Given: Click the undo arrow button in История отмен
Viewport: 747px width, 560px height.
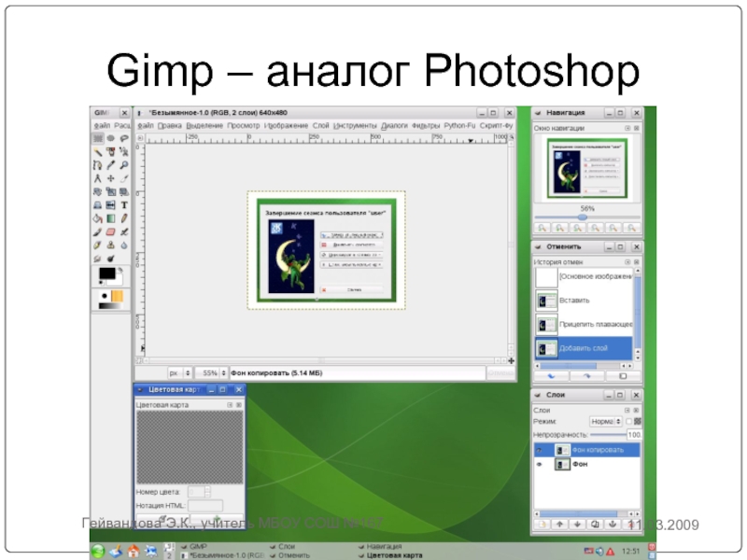Looking at the screenshot, I should tap(551, 376).
